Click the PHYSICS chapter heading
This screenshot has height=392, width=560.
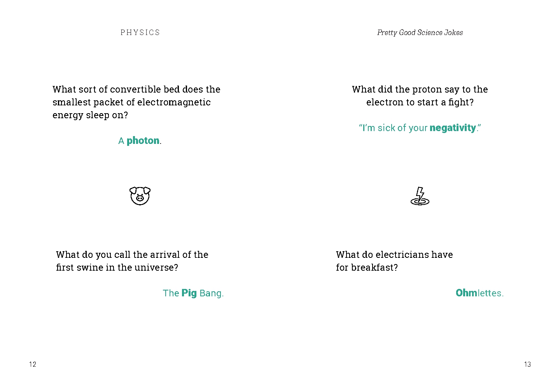[x=140, y=32]
